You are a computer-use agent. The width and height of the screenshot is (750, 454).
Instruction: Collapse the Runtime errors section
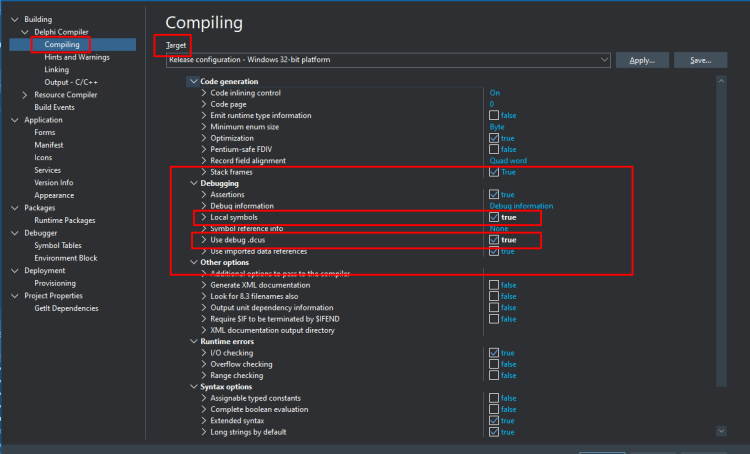pyautogui.click(x=194, y=342)
